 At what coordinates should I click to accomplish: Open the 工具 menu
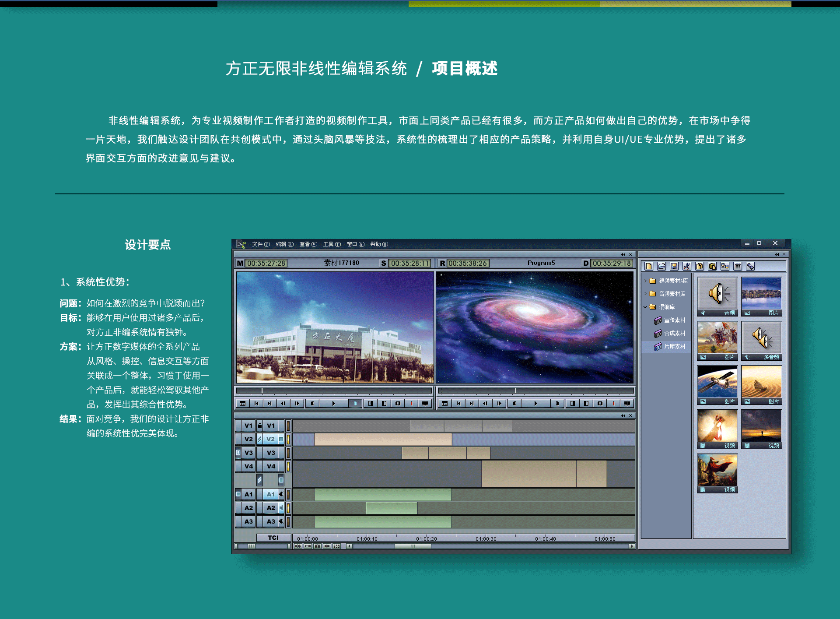point(332,244)
